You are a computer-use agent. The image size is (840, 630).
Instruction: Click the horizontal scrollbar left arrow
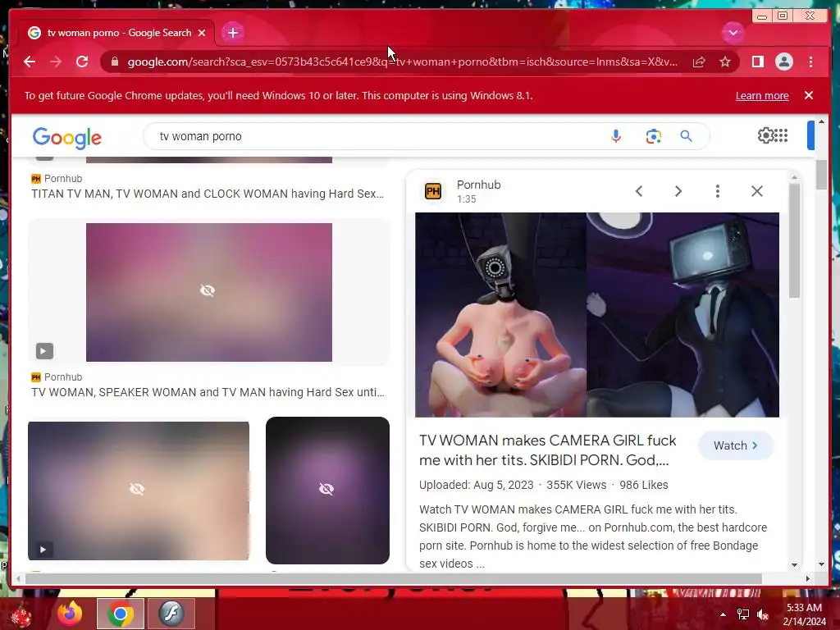pos(19,578)
